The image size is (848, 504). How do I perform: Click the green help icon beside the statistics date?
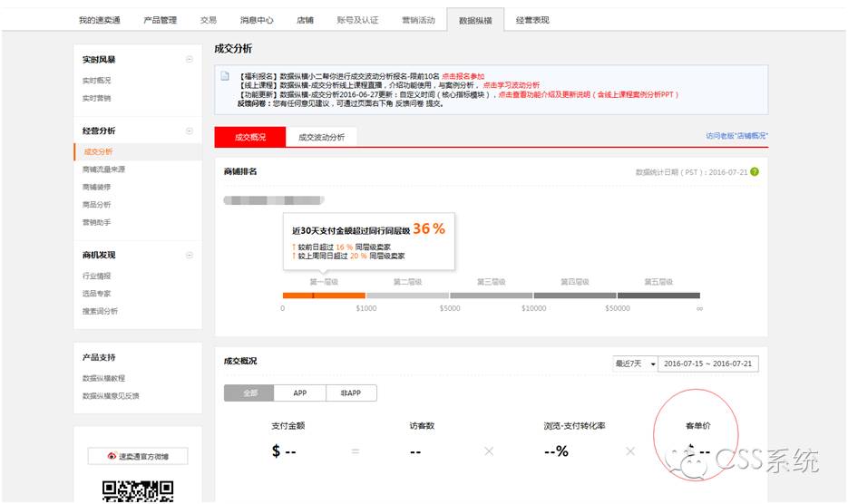(755, 171)
